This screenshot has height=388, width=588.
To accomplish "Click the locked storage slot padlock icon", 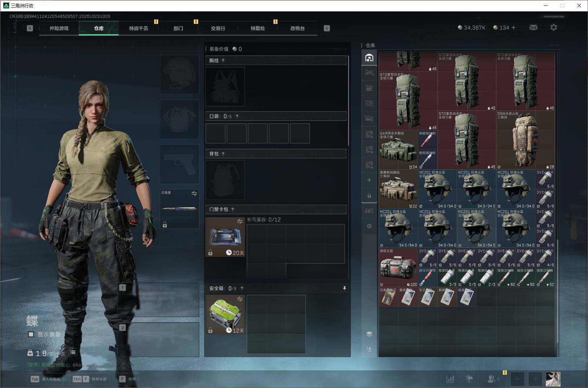I will tap(369, 195).
